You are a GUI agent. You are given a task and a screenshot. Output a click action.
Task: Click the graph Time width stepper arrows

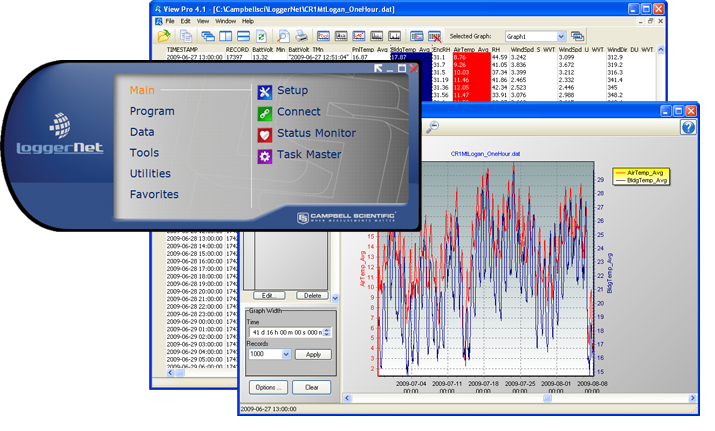click(326, 332)
